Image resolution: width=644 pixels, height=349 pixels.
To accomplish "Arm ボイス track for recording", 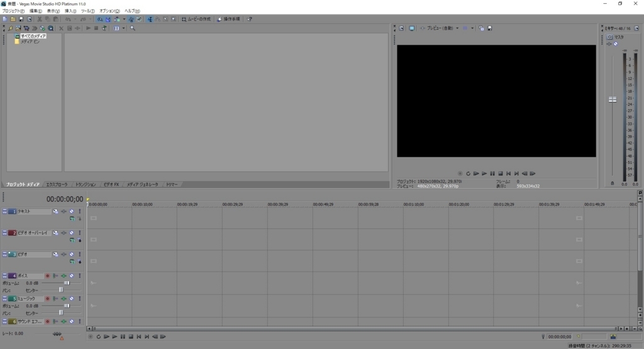I will [48, 276].
